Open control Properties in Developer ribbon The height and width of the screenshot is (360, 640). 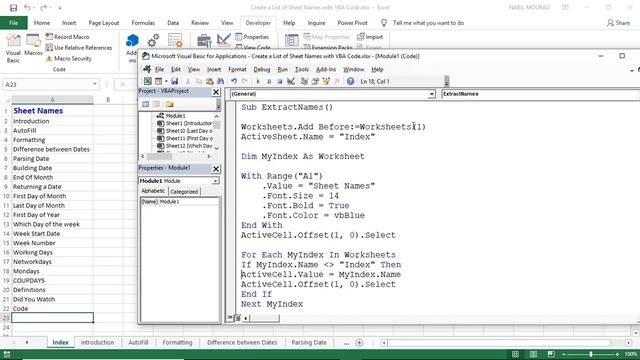point(252,37)
